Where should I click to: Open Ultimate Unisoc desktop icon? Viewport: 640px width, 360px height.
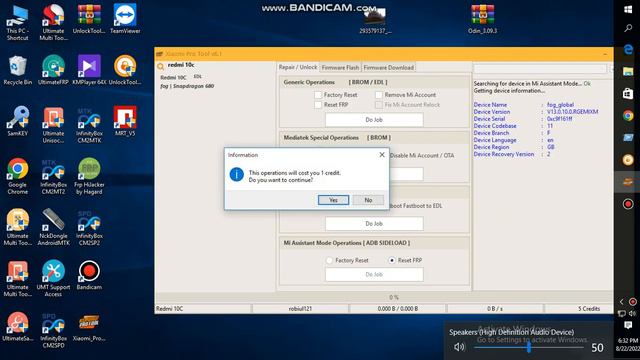(53, 125)
